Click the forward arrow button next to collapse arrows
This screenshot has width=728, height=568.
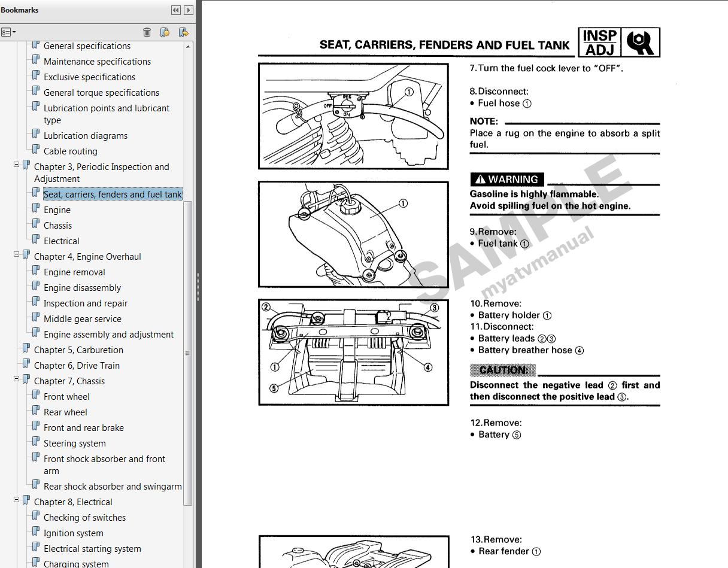(189, 10)
